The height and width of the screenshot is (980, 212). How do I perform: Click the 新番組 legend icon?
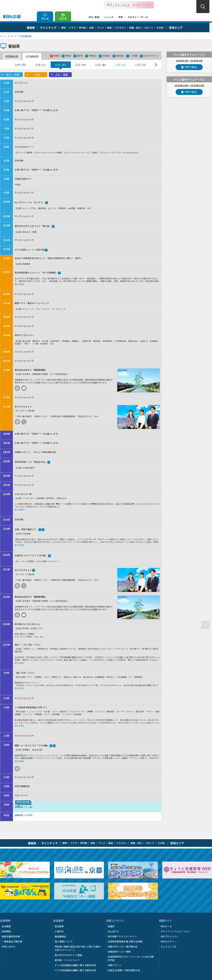52,56
